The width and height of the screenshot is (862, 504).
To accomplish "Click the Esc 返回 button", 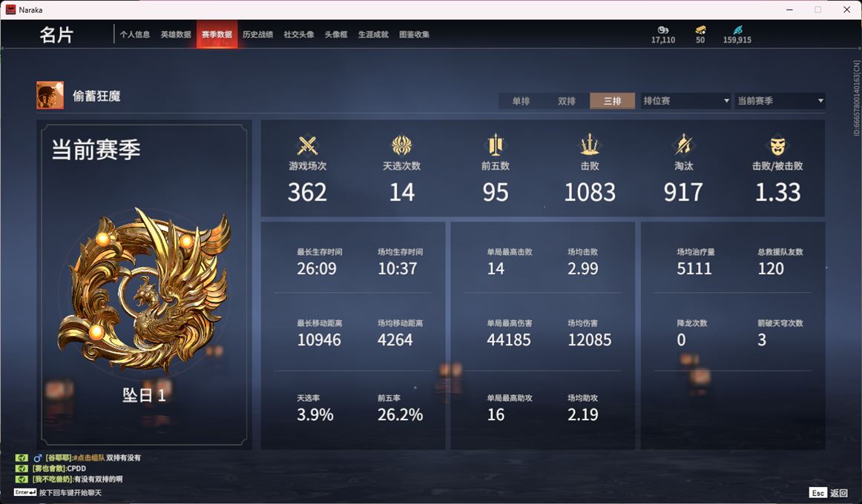I will click(829, 492).
